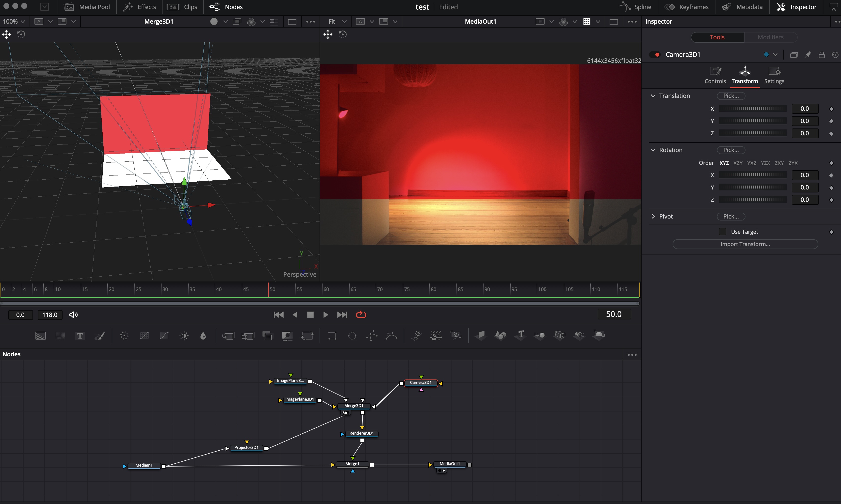Enable the Use Target checkbox
This screenshot has width=841, height=504.
click(x=723, y=232)
